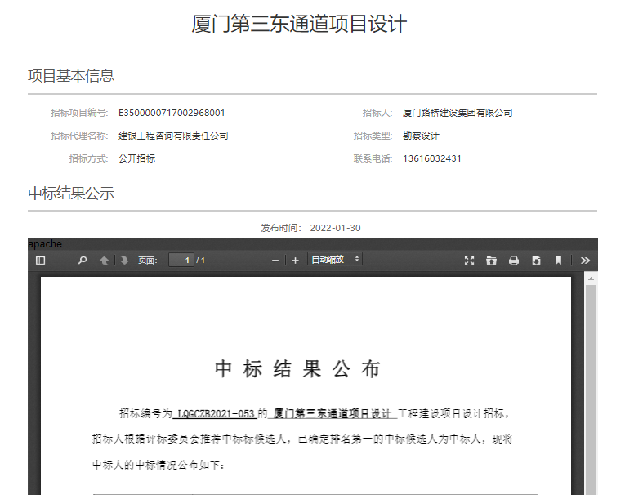Click the 中标结果公示 section heading
The width and height of the screenshot is (625, 495).
coord(71,193)
